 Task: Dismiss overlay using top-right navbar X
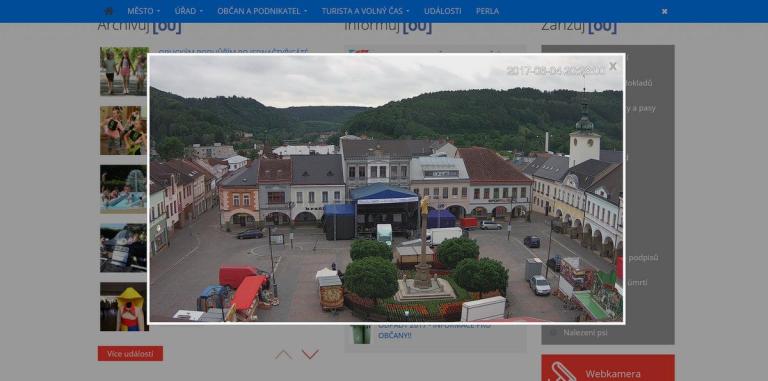point(664,11)
